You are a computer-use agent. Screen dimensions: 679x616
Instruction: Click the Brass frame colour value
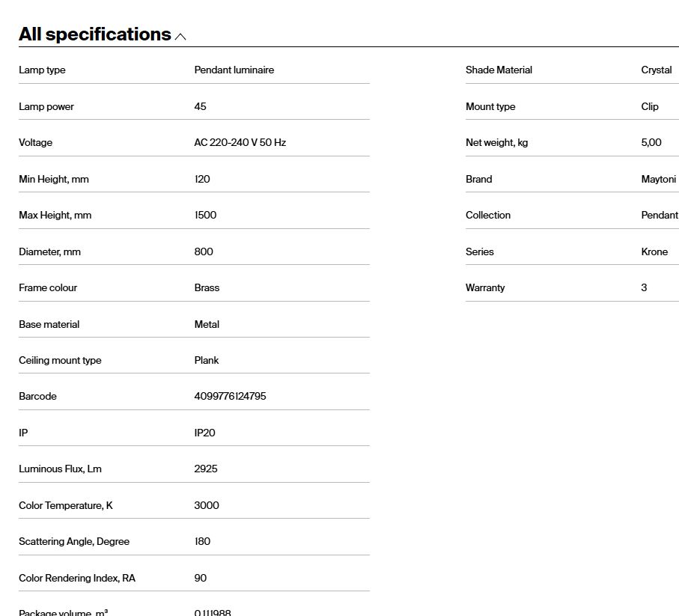click(207, 288)
